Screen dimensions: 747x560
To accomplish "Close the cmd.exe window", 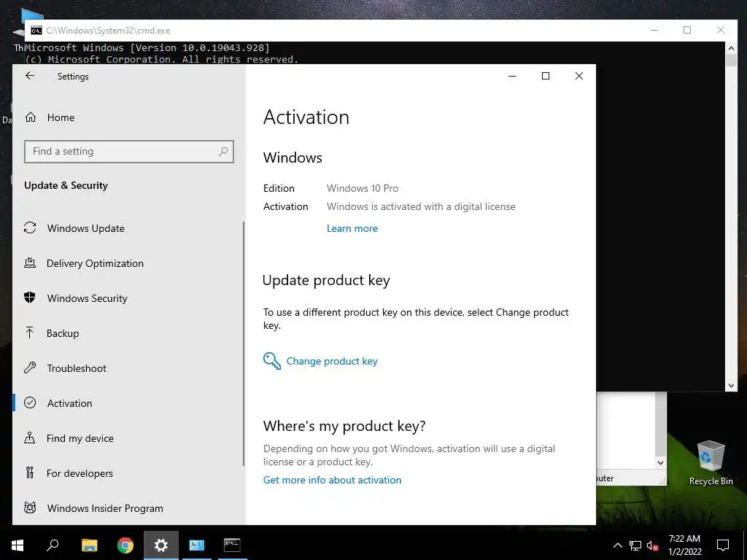I will point(720,30).
